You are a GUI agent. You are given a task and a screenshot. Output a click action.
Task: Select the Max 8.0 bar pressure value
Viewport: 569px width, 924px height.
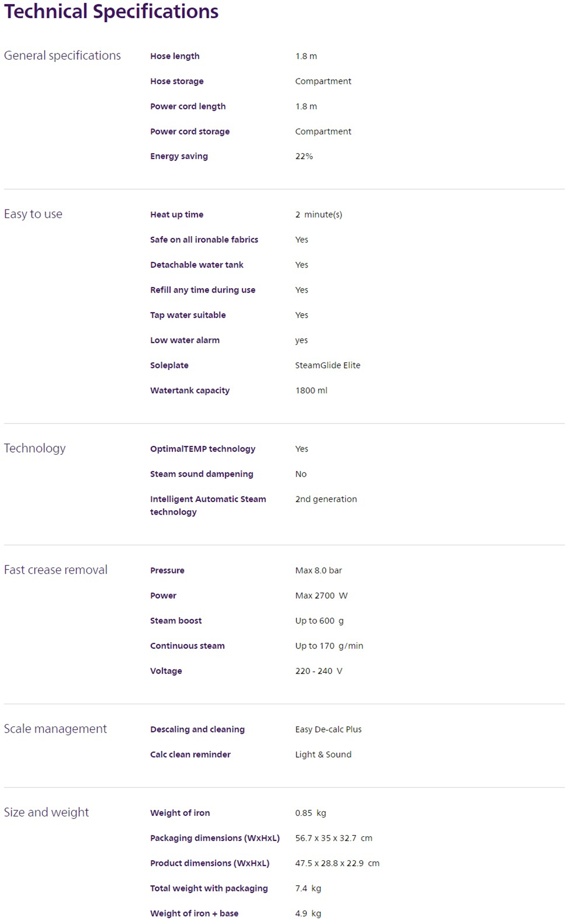click(x=319, y=570)
